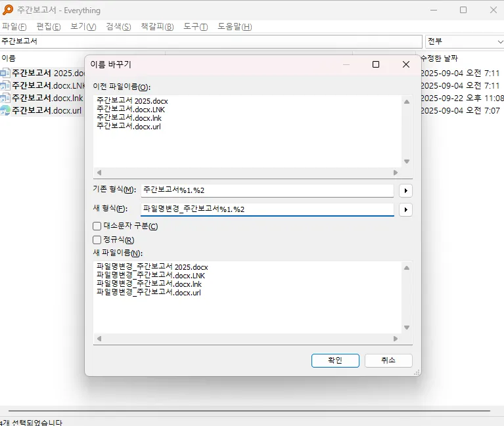Open 기존 형식 arrow menu button
The image size is (504, 426).
(405, 191)
